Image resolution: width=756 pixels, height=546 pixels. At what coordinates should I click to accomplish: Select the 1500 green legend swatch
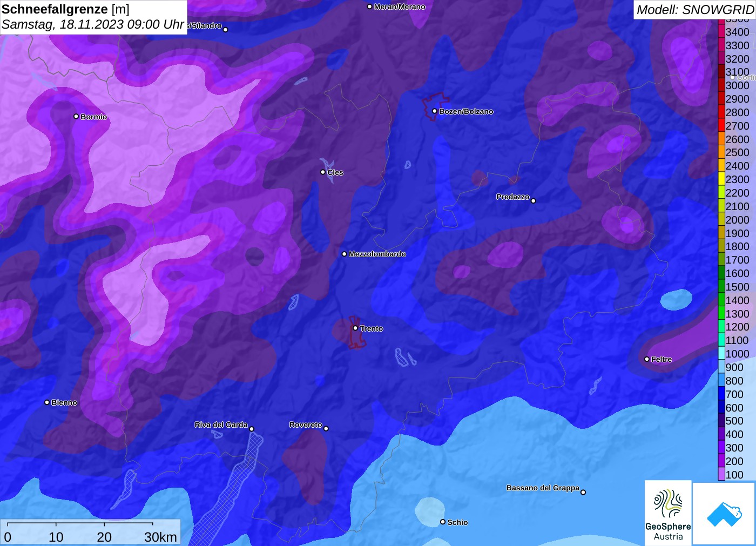tap(721, 286)
